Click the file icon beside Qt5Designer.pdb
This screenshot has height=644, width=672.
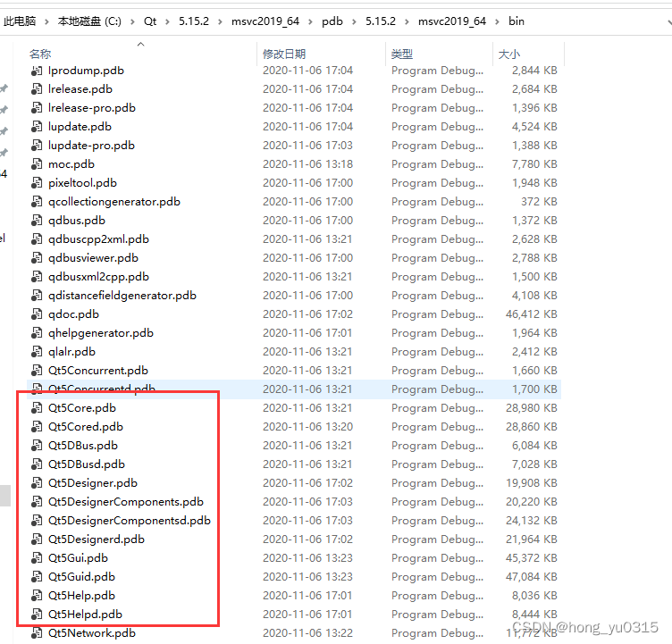point(37,483)
